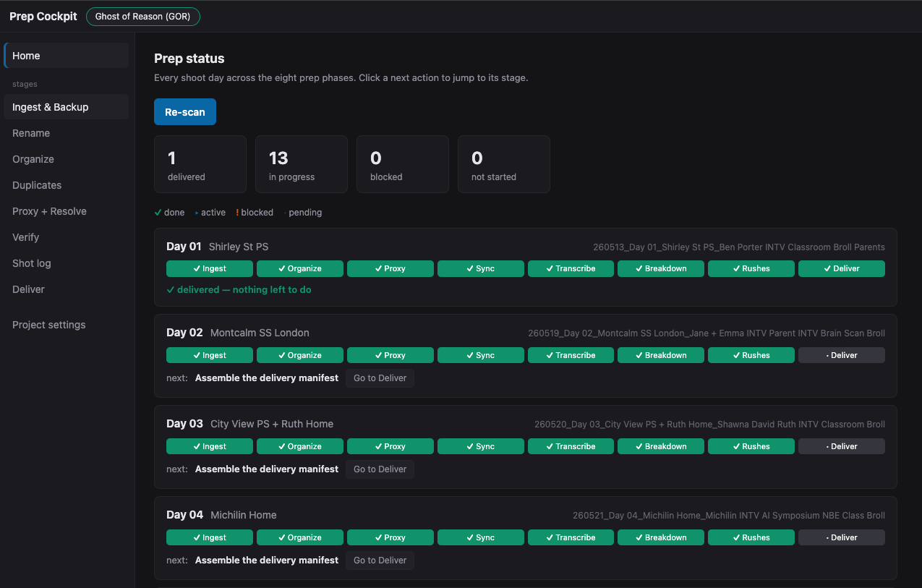
Task: Select Home in the sidebar
Action: coord(66,56)
